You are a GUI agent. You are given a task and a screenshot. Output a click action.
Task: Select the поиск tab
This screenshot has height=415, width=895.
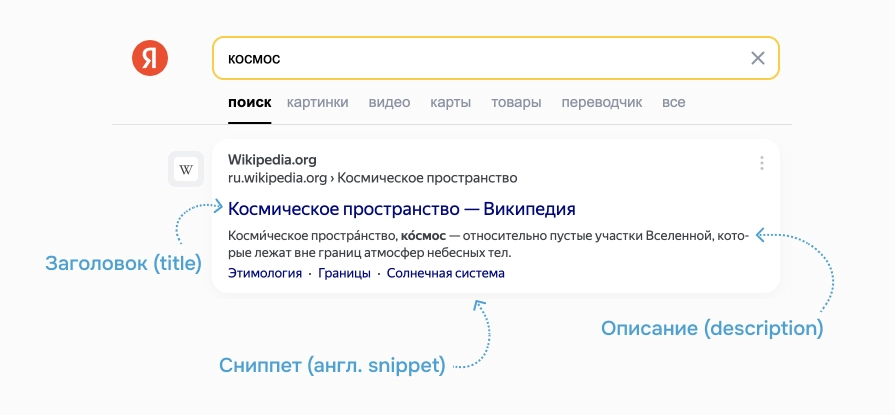click(249, 103)
